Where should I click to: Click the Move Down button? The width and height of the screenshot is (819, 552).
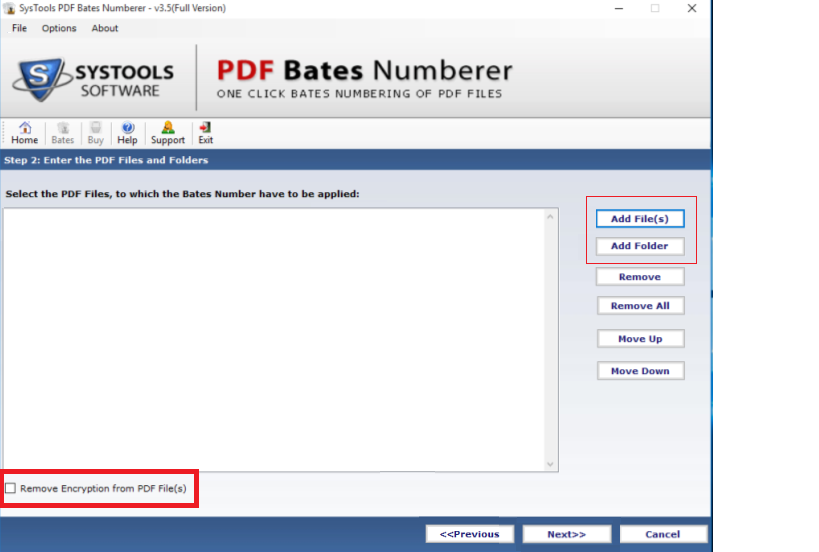(640, 371)
